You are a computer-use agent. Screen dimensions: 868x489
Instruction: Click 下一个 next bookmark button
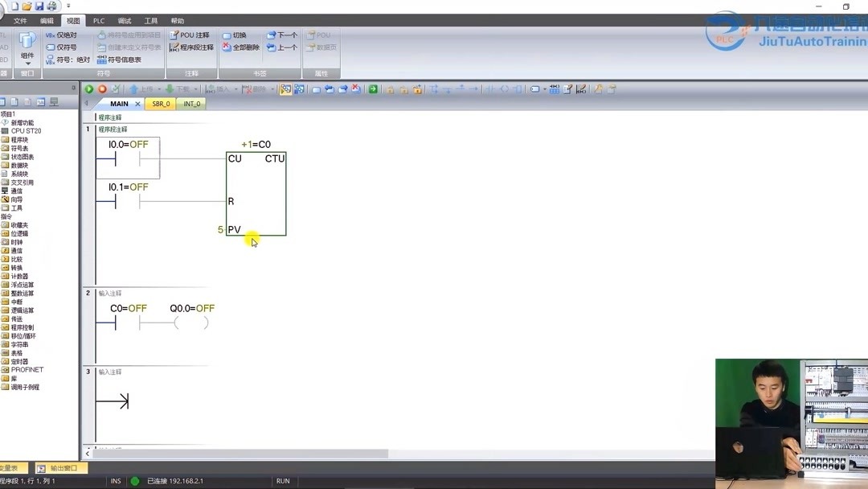(282, 35)
